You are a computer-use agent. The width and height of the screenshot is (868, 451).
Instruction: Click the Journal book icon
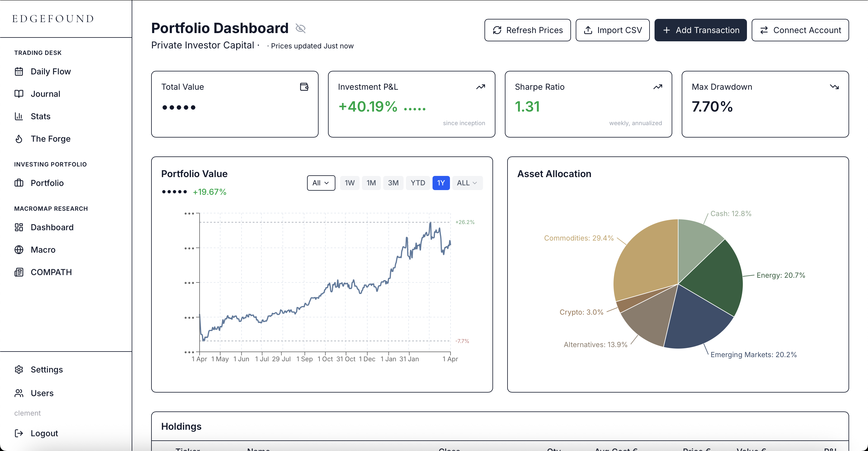[x=19, y=94]
